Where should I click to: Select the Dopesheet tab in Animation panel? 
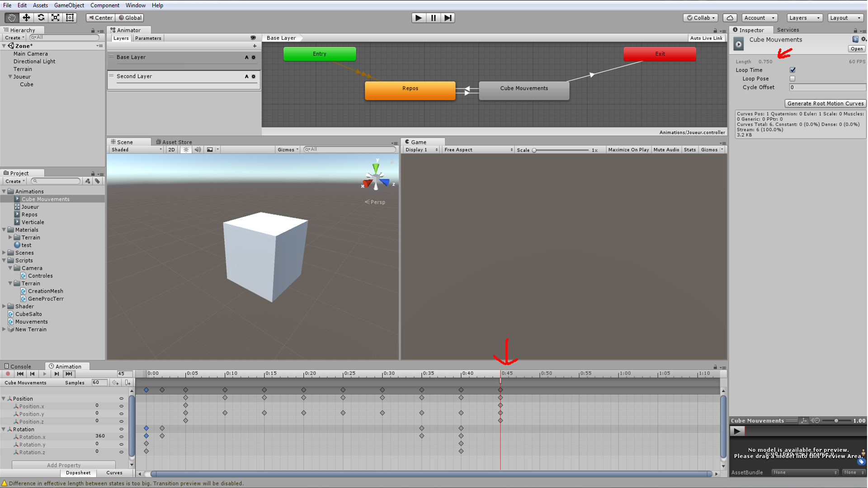(x=78, y=472)
